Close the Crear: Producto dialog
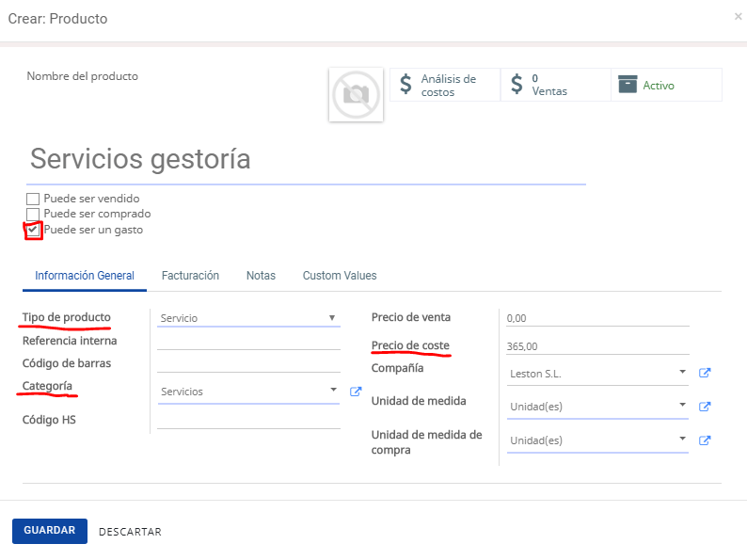This screenshot has height=560, width=747. 738,17
